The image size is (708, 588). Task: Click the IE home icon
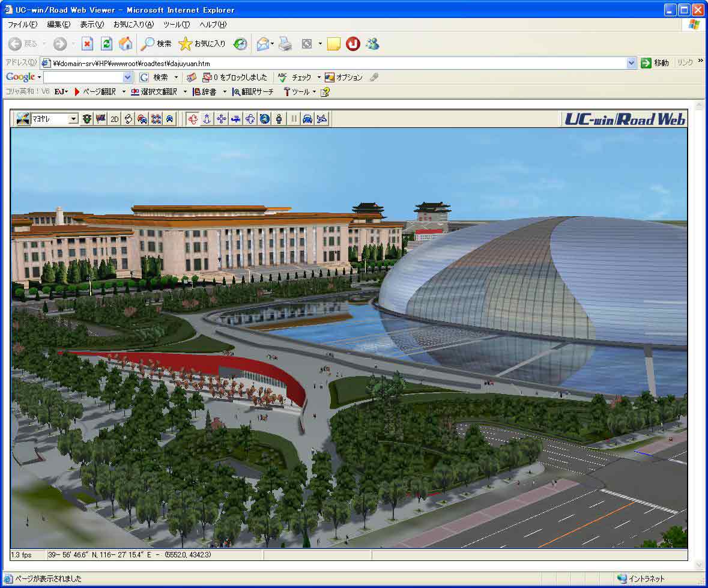(x=126, y=44)
